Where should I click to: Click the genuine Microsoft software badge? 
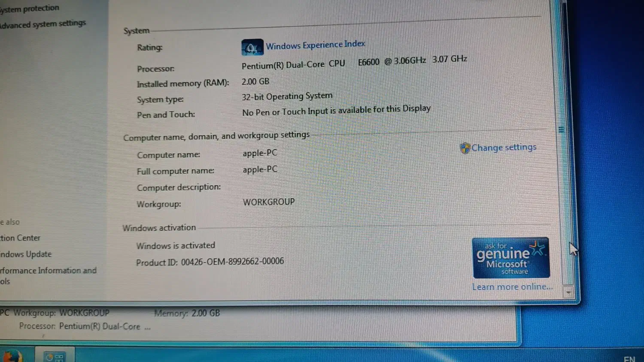point(510,258)
